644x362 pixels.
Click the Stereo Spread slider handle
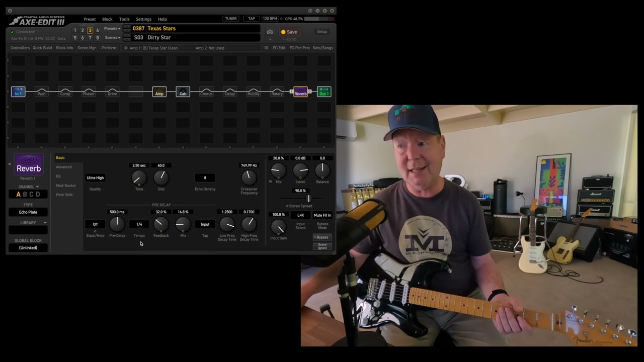point(308,198)
